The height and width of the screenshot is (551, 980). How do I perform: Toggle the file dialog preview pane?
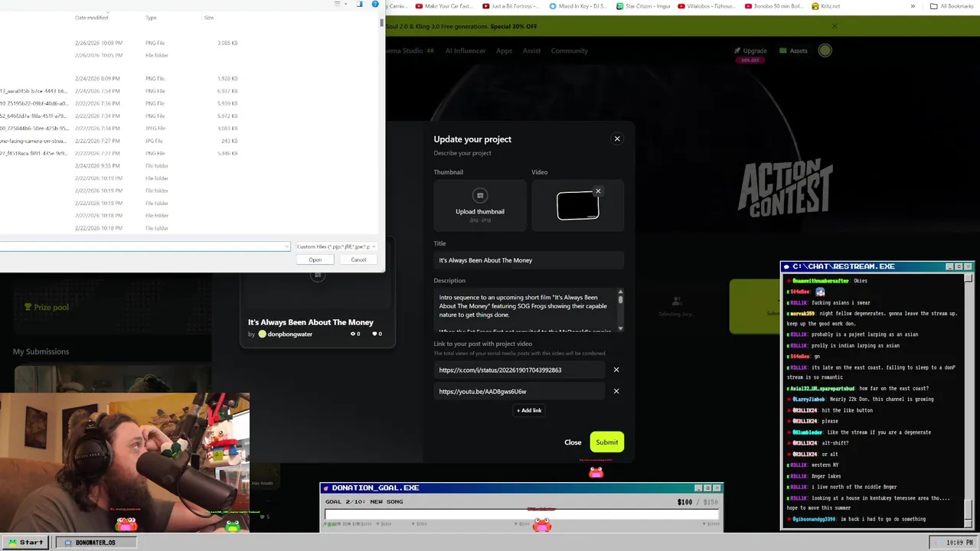pyautogui.click(x=360, y=4)
